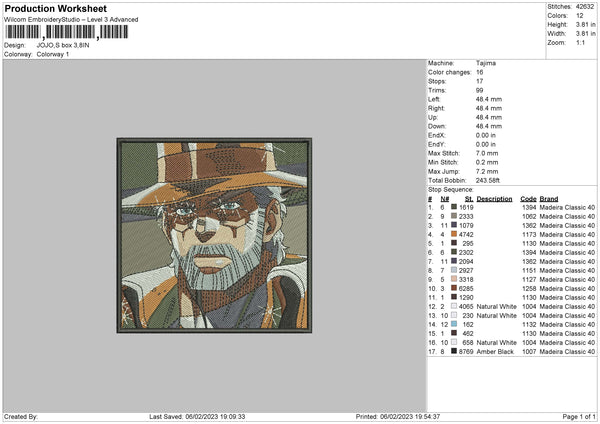Click the zoom value '1:1'

point(580,42)
